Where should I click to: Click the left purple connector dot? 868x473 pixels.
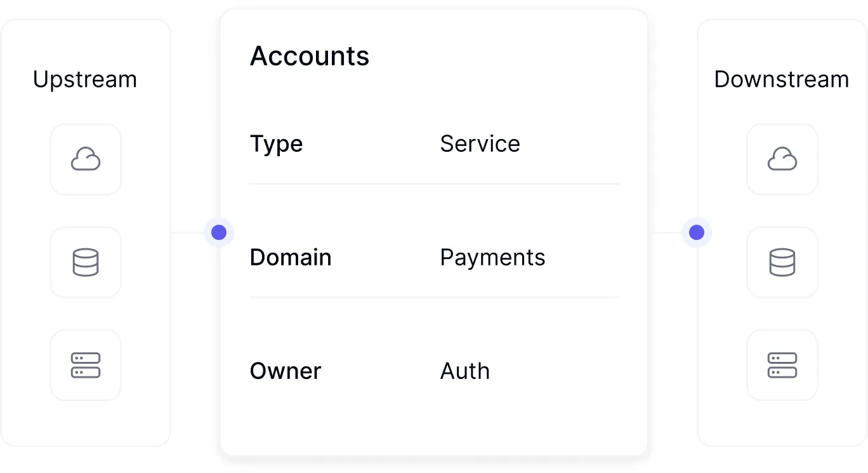(x=219, y=232)
